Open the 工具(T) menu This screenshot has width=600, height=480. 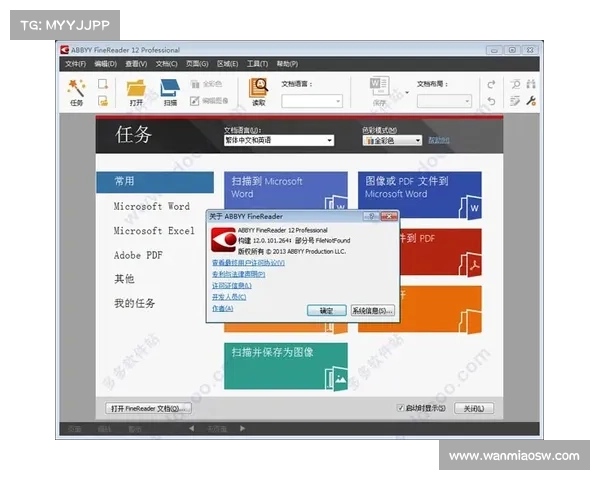tap(257, 64)
